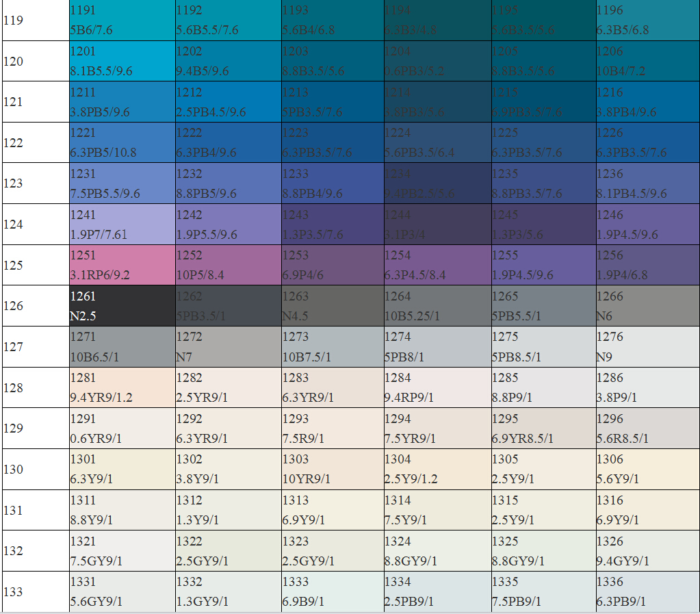Select gray swatch 1266 N6
This screenshot has height=614, width=700.
click(x=648, y=306)
